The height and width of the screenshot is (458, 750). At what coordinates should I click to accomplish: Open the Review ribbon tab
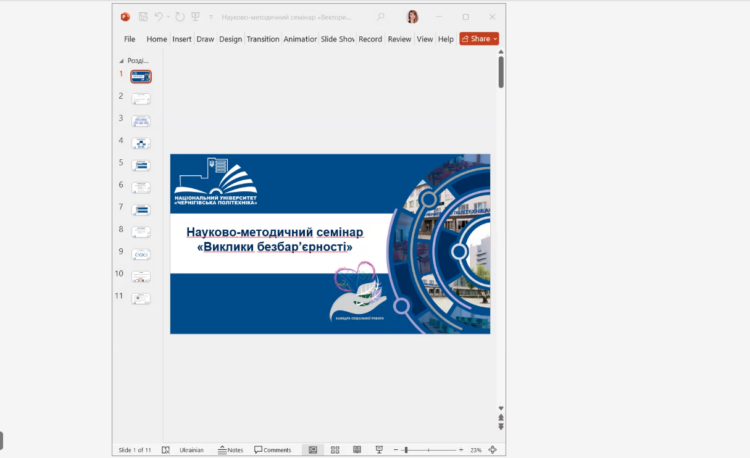[x=399, y=39]
